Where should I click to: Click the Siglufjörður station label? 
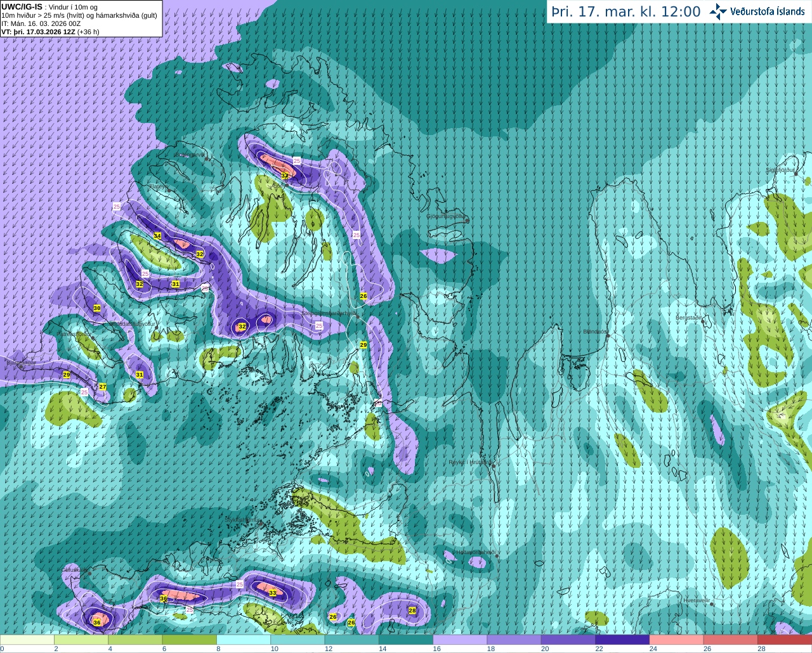click(x=780, y=170)
